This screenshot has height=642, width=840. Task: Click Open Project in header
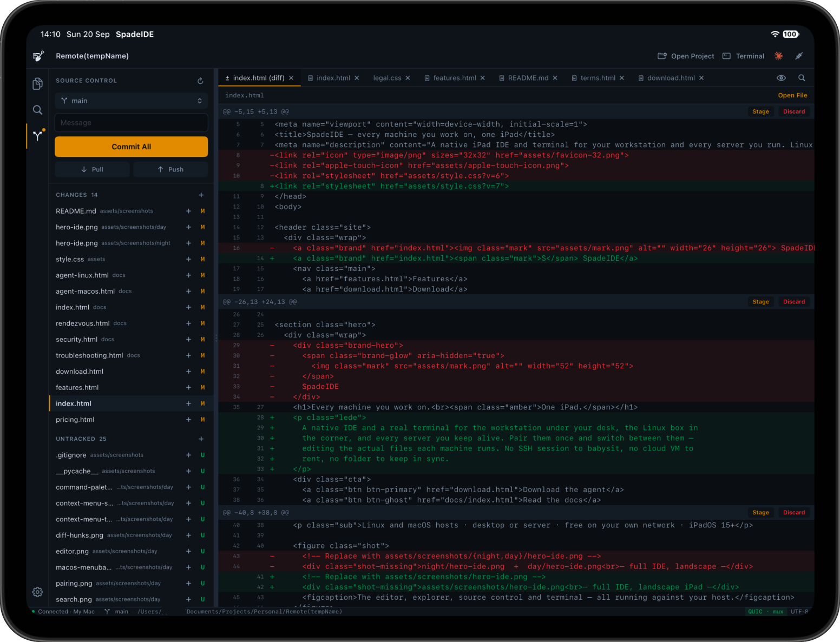(x=686, y=56)
